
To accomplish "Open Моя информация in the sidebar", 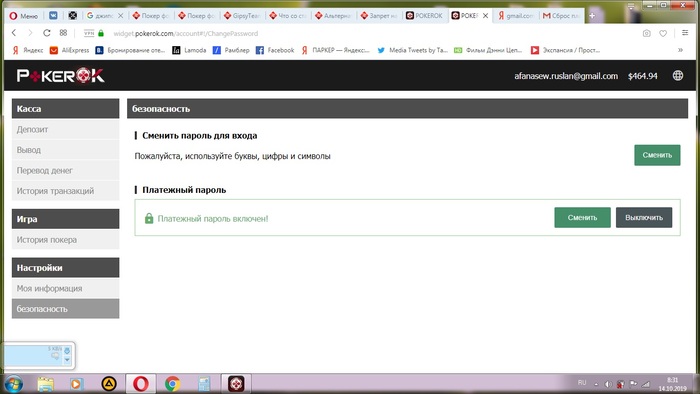I will (65, 288).
